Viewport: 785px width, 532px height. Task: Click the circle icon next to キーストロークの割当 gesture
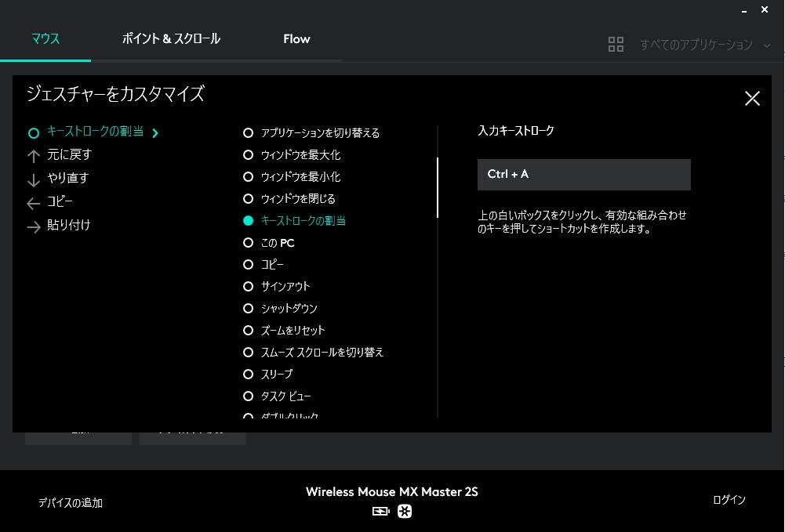click(34, 132)
